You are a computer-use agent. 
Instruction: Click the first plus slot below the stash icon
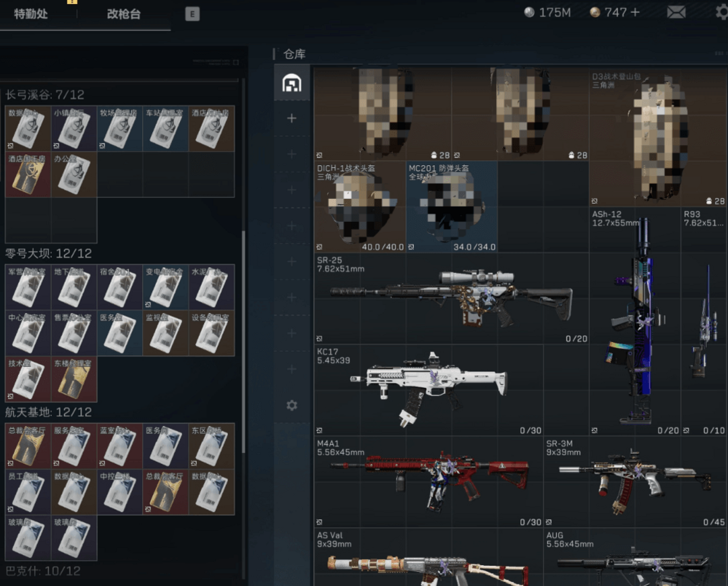(x=292, y=119)
